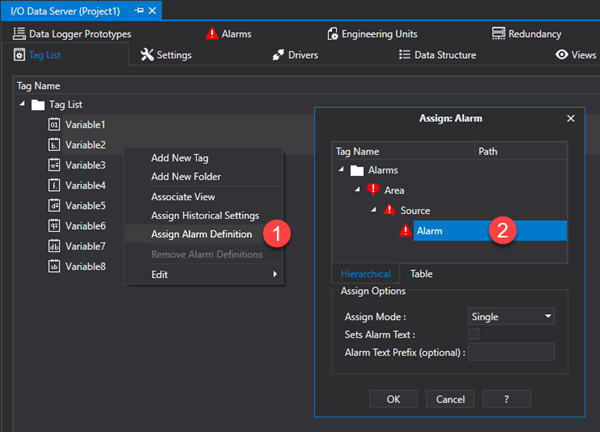Viewport: 600px width, 432px height.
Task: Open the Assign Mode dropdown
Action: point(511,316)
